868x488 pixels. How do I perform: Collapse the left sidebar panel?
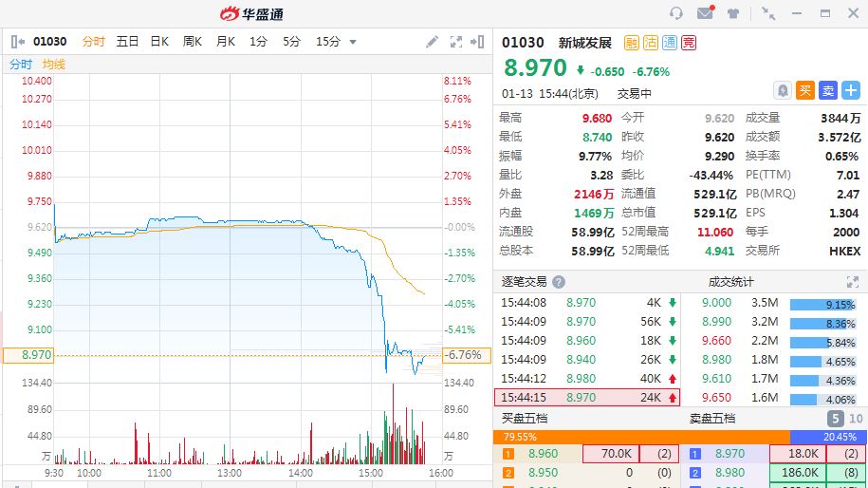tap(17, 42)
